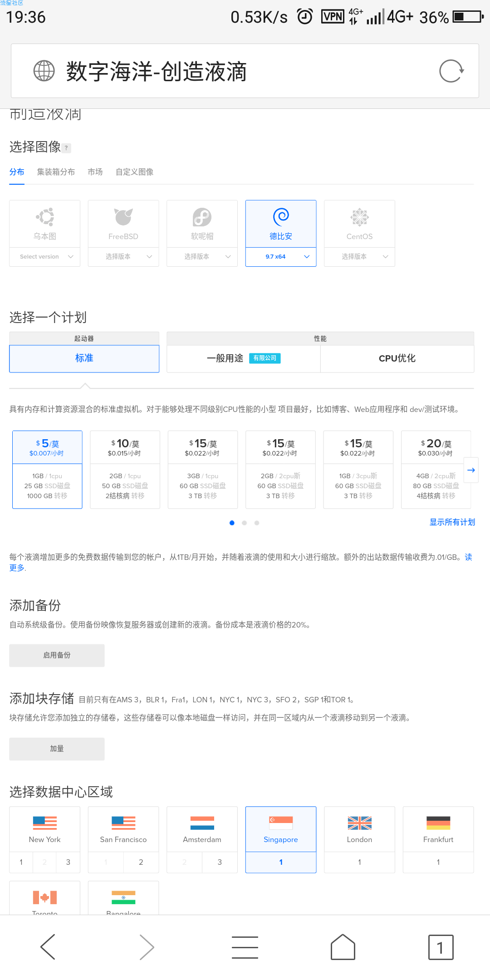Select the Fedora distribution logo

point(202,217)
